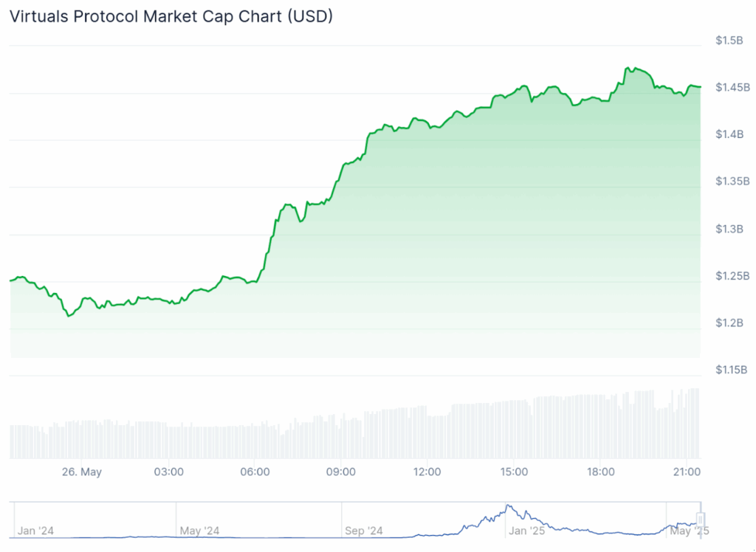
Task: Click the navigator range handle at far right
Action: [x=700, y=520]
